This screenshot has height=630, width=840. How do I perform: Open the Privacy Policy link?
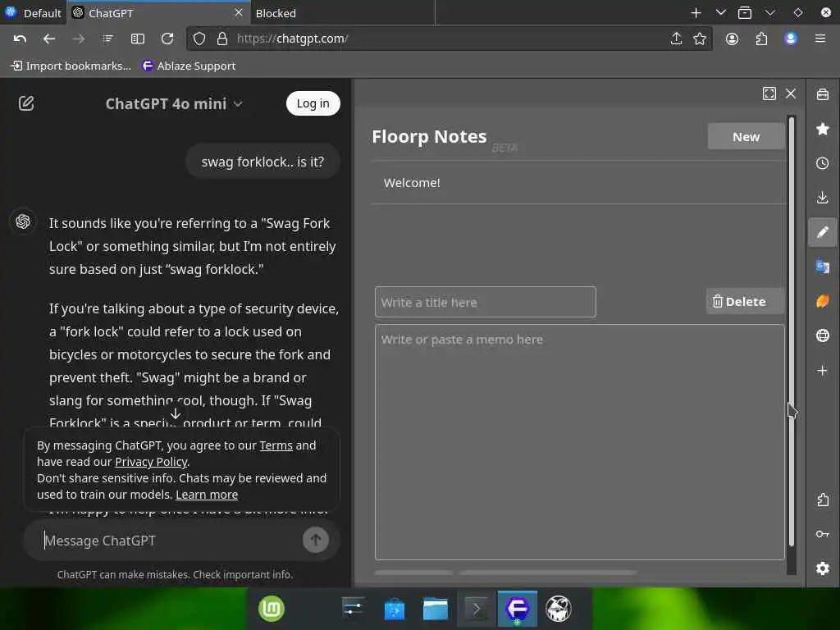point(151,462)
